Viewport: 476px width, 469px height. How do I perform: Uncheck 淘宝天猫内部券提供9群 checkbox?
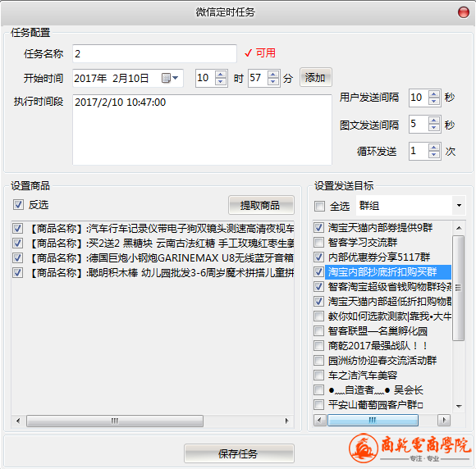coord(318,227)
